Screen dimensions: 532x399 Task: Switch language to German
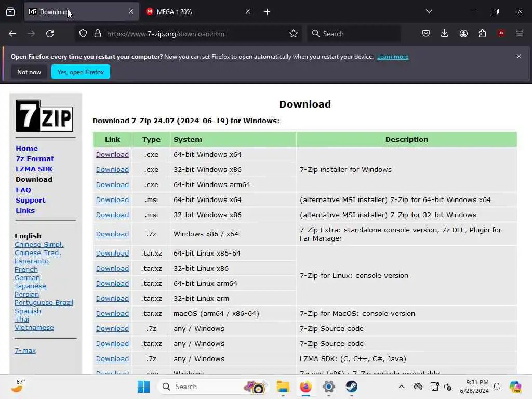tap(27, 277)
